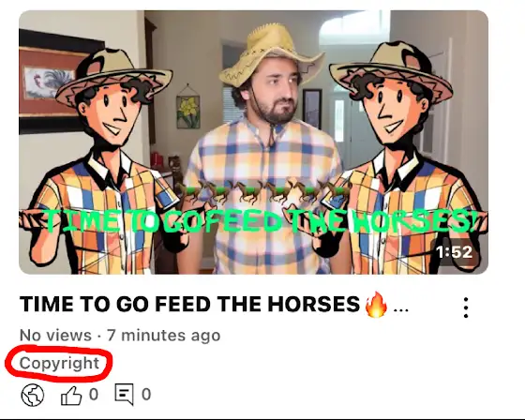This screenshot has width=525, height=420.
Task: Open the three-dot video options menu
Action: click(x=466, y=307)
